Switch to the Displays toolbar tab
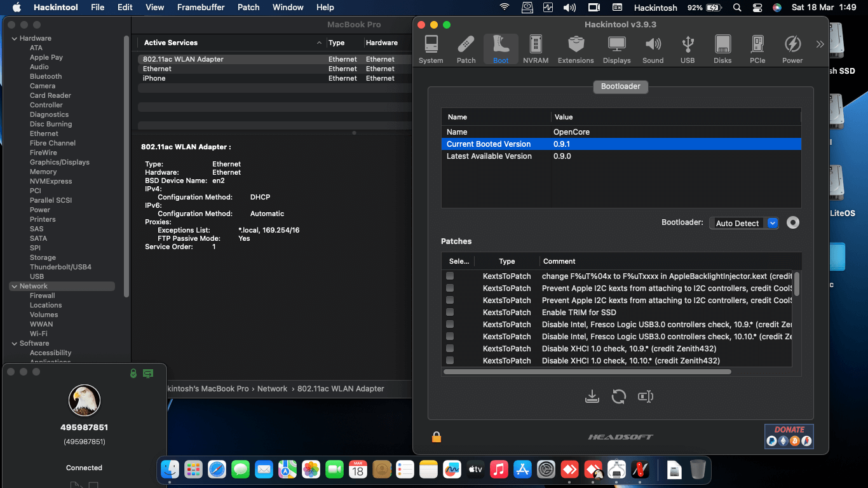868x488 pixels. click(616, 50)
